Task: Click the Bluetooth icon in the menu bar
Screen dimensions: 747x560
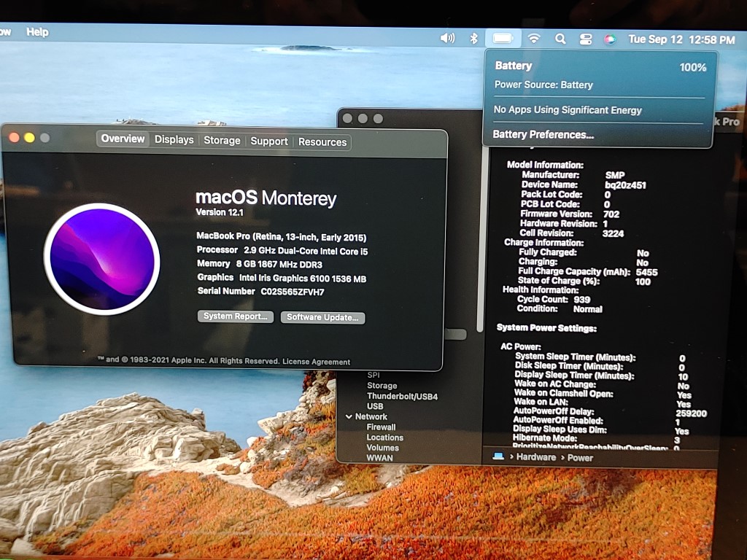Action: (x=473, y=38)
